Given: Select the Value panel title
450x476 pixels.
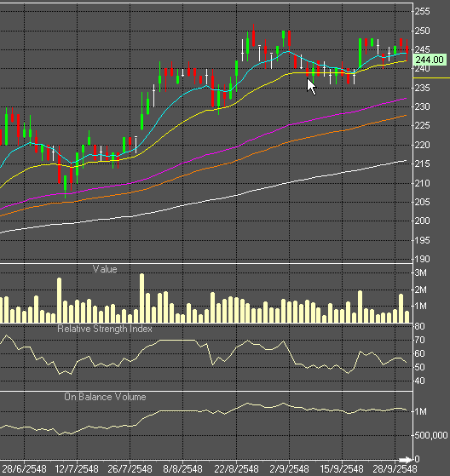Looking at the screenshot, I should click(105, 269).
